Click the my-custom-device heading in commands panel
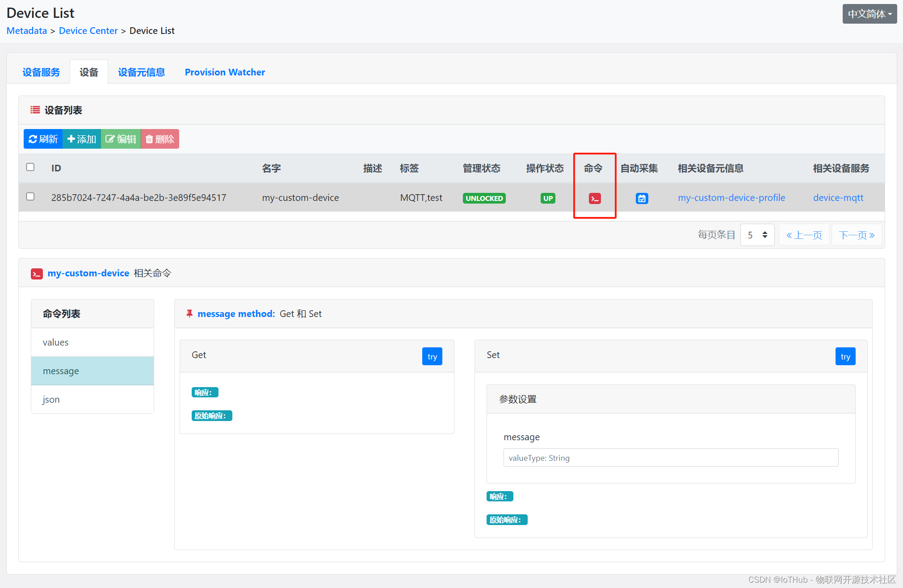This screenshot has height=588, width=903. point(88,273)
